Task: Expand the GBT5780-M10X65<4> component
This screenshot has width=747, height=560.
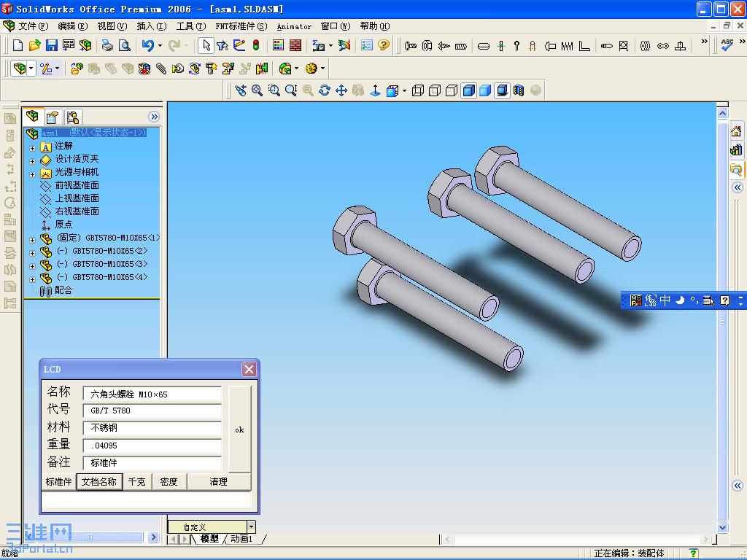Action: pos(32,279)
